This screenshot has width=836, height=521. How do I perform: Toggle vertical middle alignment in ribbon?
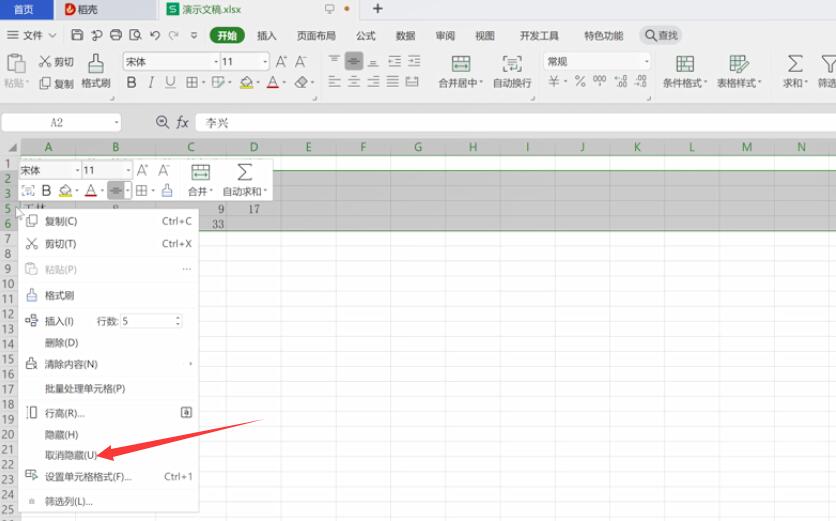pyautogui.click(x=354, y=61)
